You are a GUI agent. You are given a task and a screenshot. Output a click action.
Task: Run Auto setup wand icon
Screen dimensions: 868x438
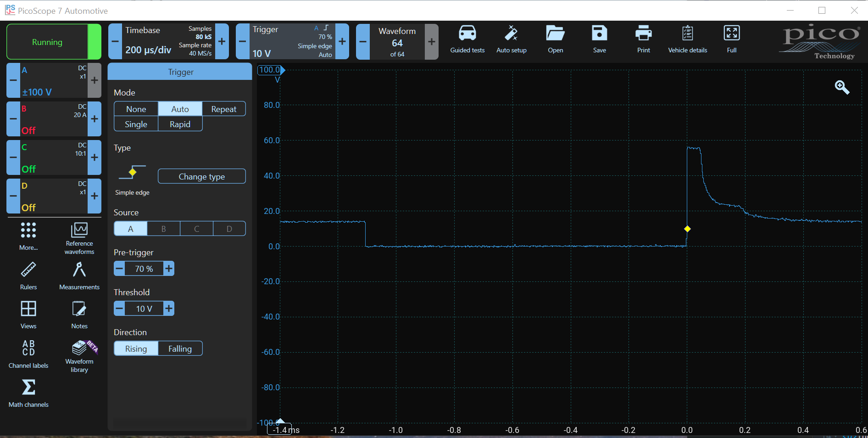(511, 39)
